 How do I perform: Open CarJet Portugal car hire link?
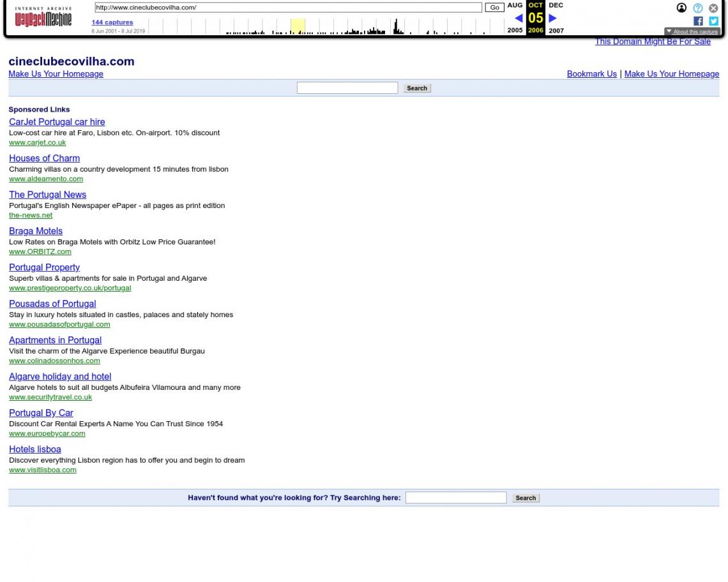click(x=57, y=122)
